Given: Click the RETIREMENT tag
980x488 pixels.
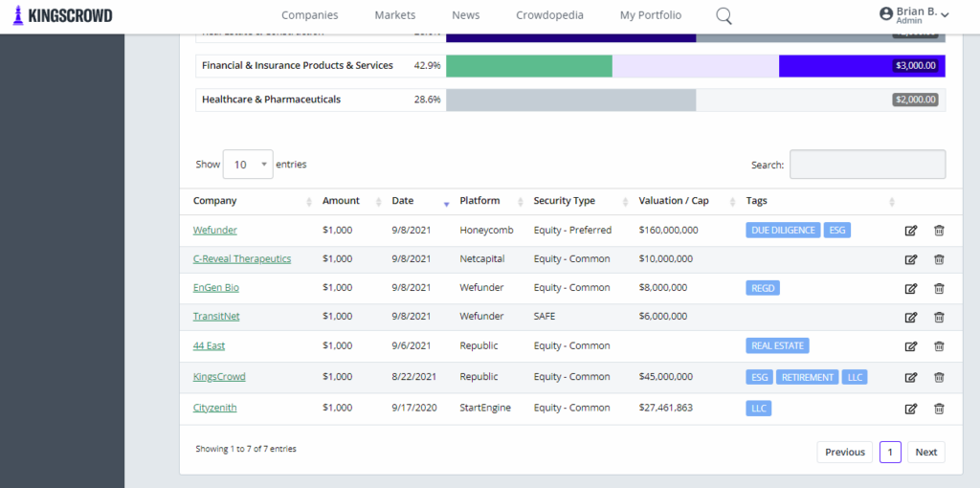Looking at the screenshot, I should point(808,377).
